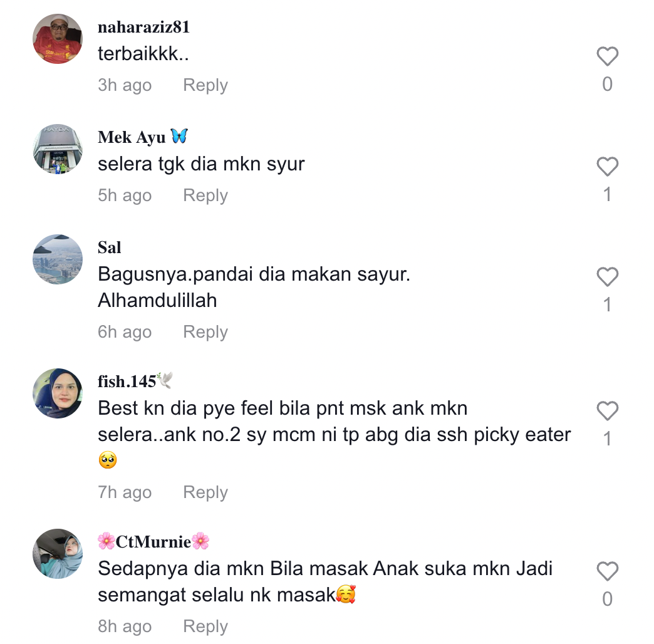This screenshot has width=654, height=644.
Task: Reply to Mek Ayu's comment
Action: pyautogui.click(x=205, y=195)
